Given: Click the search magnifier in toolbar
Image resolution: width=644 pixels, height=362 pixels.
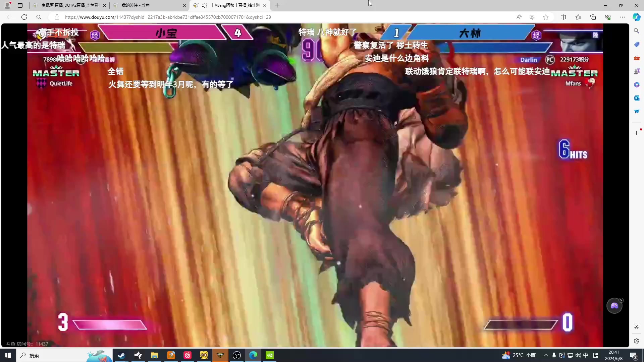Looking at the screenshot, I should click(x=39, y=17).
